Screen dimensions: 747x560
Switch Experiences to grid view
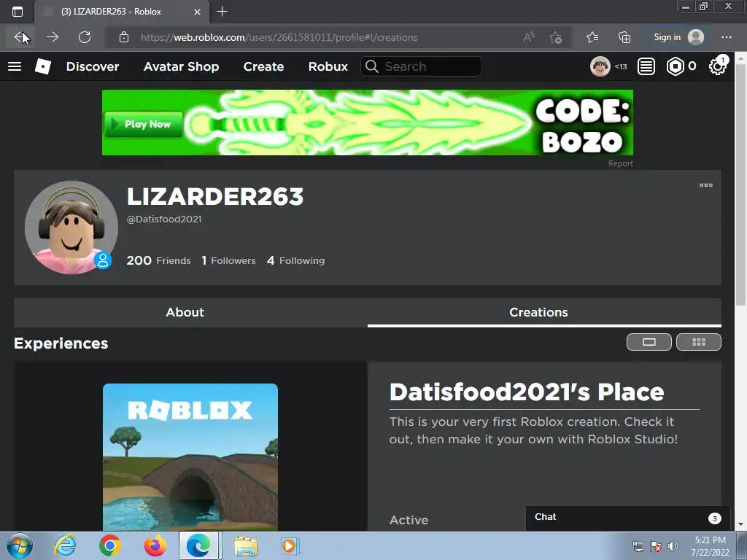(698, 342)
